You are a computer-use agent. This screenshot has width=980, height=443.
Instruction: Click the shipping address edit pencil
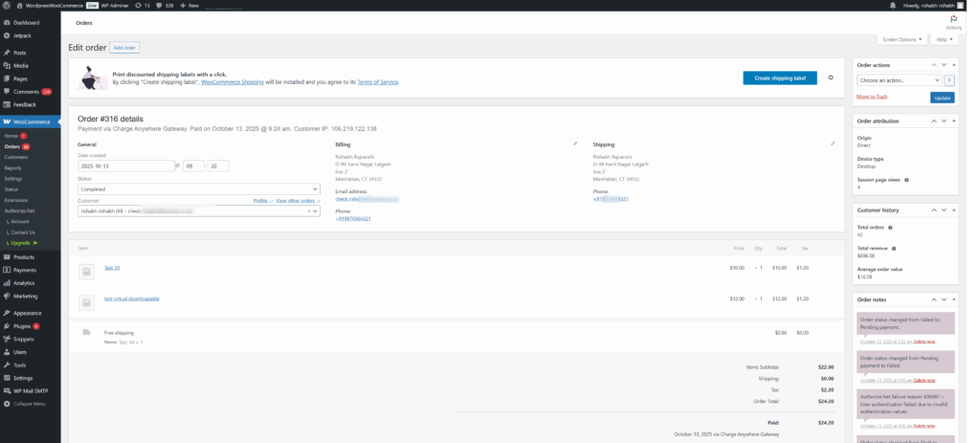[834, 144]
